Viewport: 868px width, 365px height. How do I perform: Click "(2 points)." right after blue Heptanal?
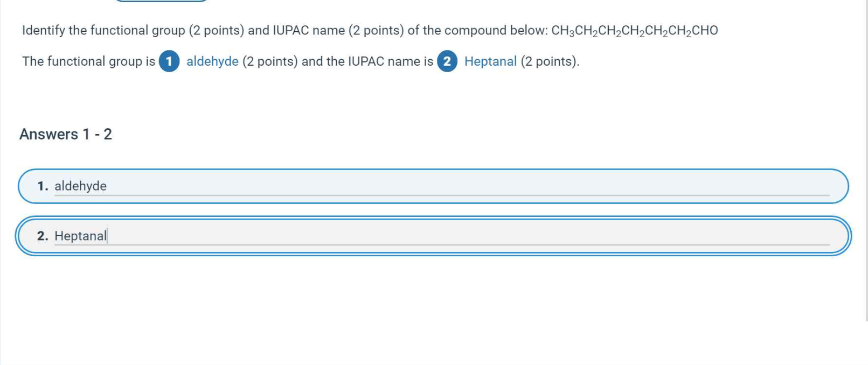click(550, 61)
